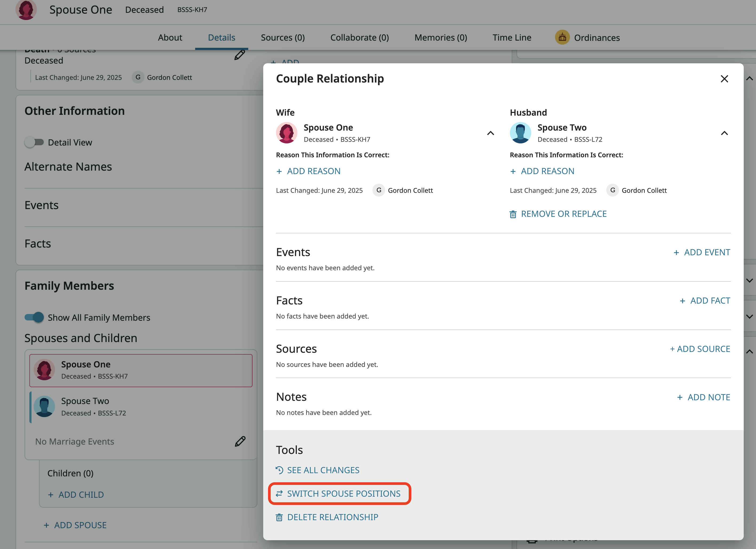756x549 pixels.
Task: Click Add Fact in dialog
Action: pos(705,301)
